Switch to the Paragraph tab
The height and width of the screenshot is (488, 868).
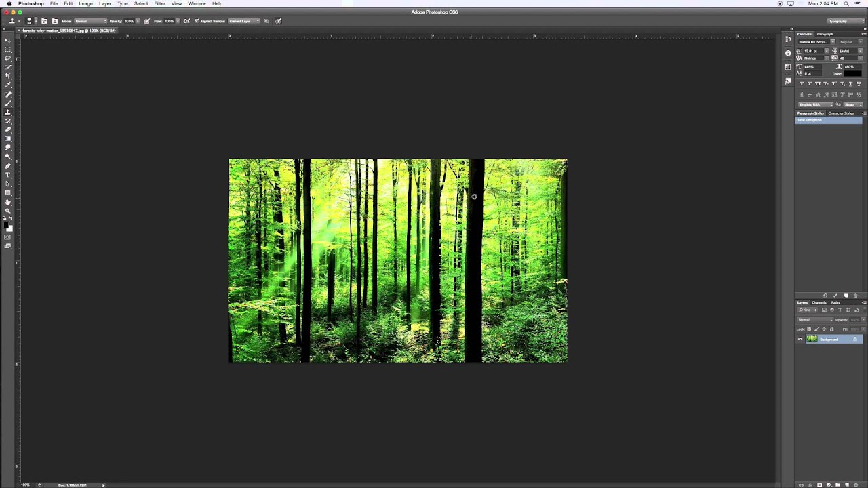pos(825,34)
